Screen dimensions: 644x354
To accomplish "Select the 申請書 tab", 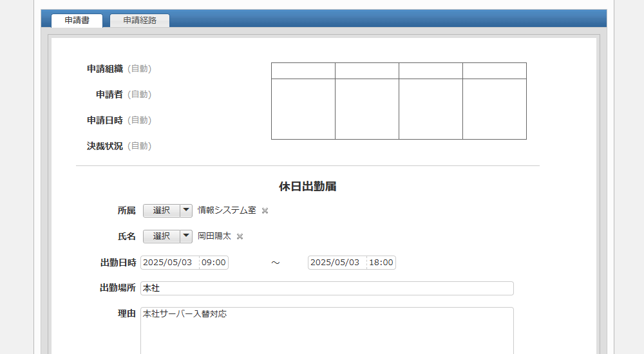I will (77, 20).
